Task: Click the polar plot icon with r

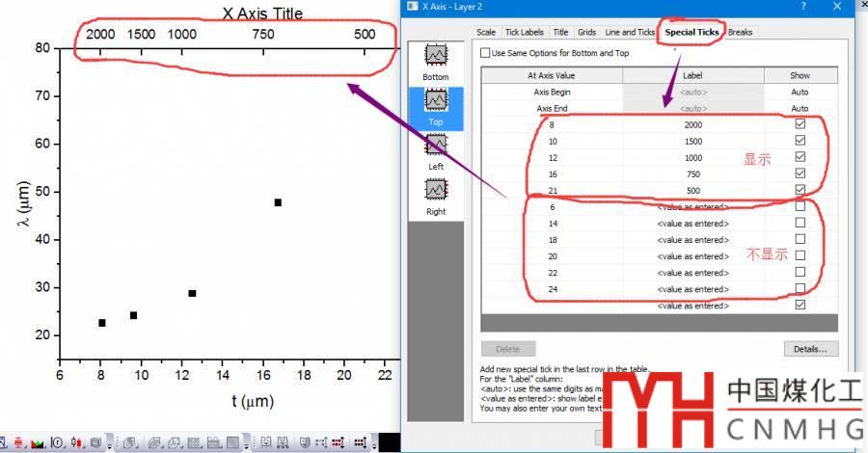Action: point(57,442)
